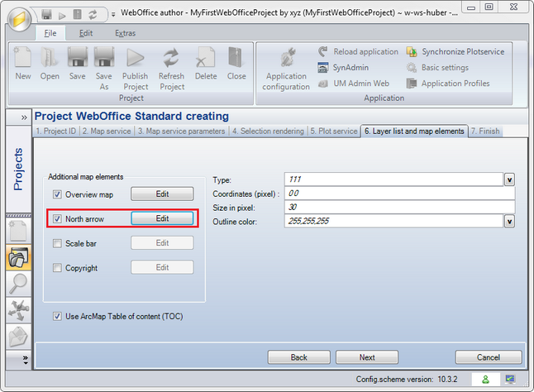Publish Project with the play-arrow icon

tap(136, 57)
